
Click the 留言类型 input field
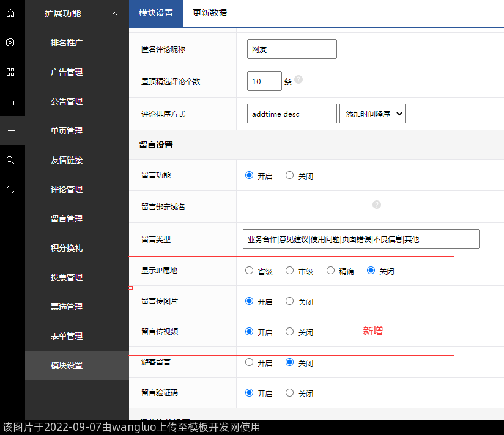pyautogui.click(x=361, y=239)
